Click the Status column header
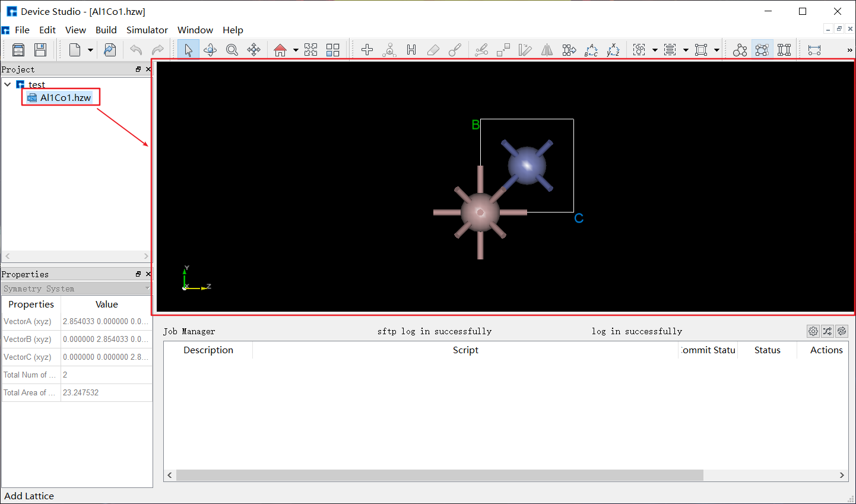Screen dimensions: 856x504 point(767,350)
